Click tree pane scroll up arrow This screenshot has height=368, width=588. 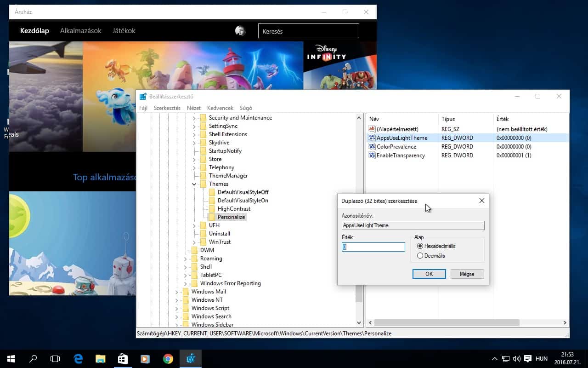[x=359, y=117]
